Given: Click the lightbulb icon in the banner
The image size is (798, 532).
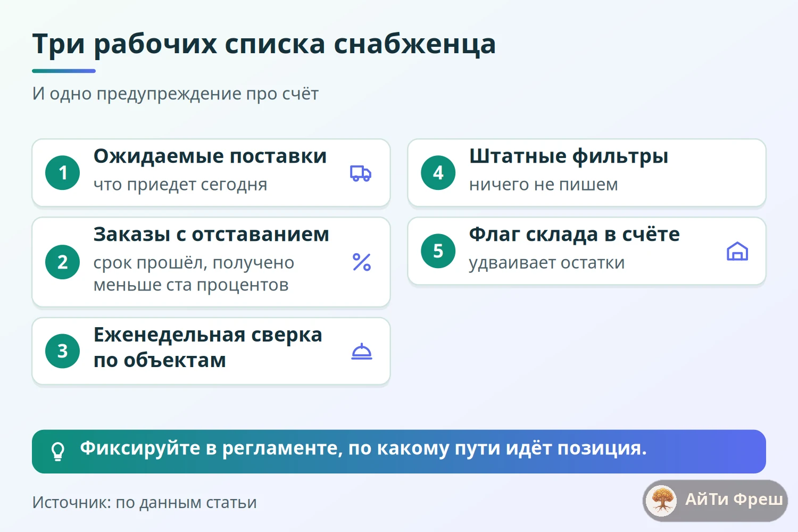Looking at the screenshot, I should coord(57,452).
